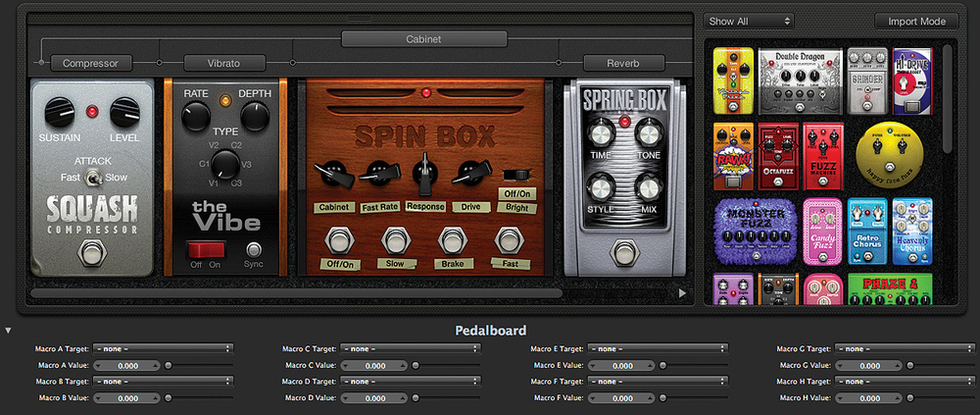Screen dimensions: 980x415
Task: Select the Octafuzz pedal
Action: (x=778, y=157)
